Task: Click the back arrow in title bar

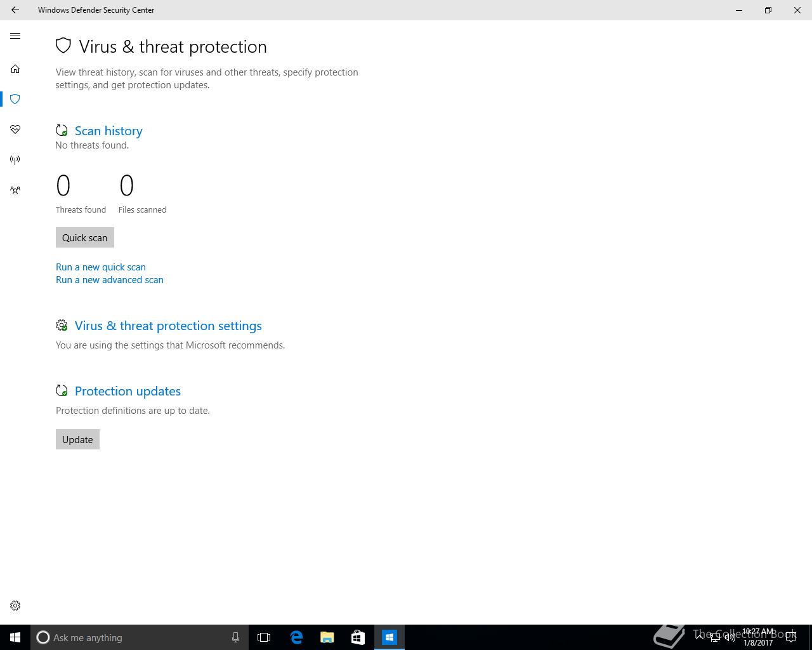Action: coord(15,10)
